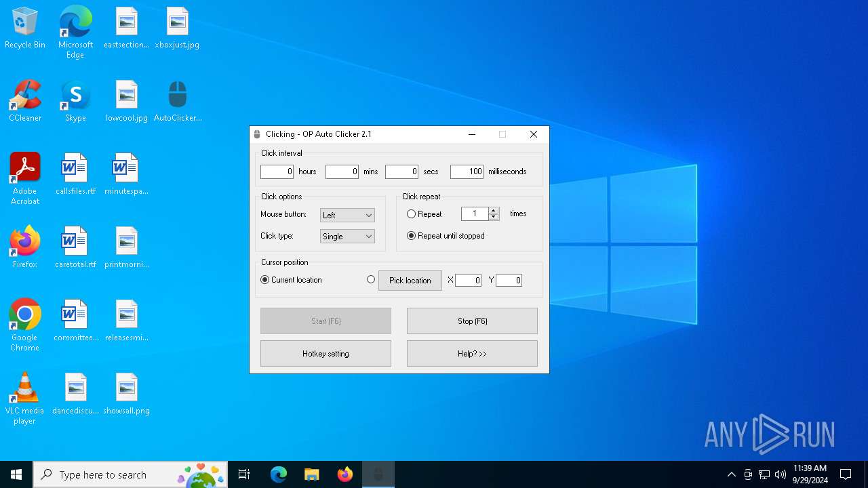The image size is (868, 488).
Task: Select lowcool.jpg desktop file
Action: 127,101
